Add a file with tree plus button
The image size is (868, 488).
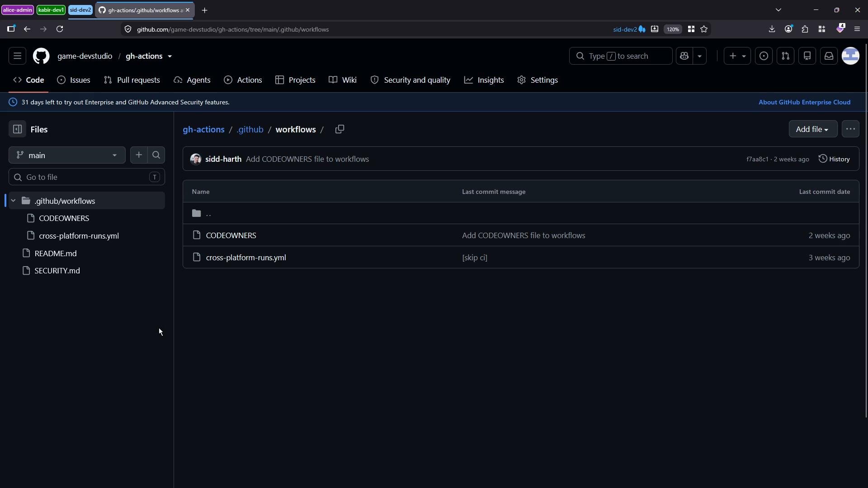click(x=139, y=155)
